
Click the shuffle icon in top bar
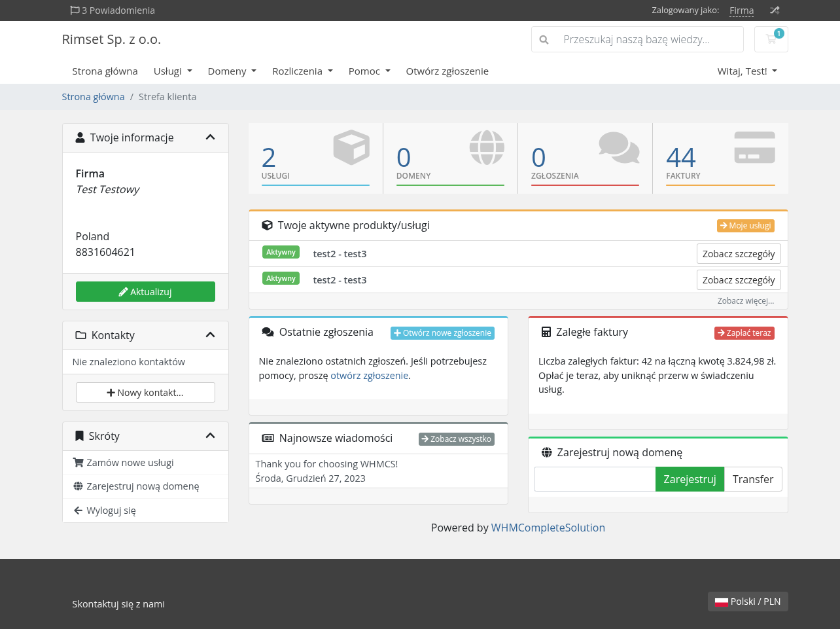pyautogui.click(x=775, y=10)
